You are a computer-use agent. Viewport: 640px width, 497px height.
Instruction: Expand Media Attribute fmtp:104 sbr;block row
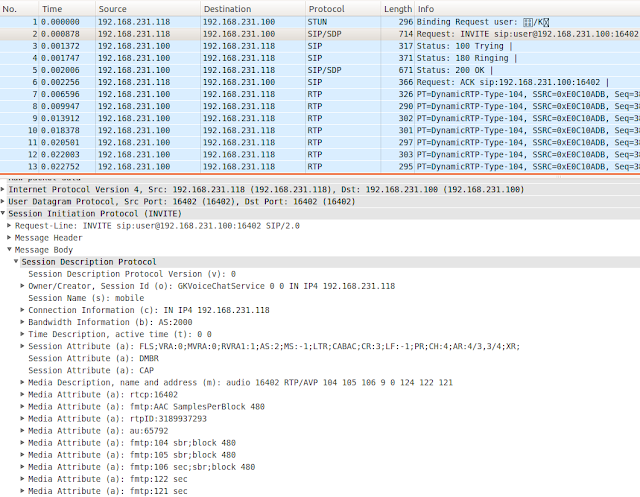22,442
